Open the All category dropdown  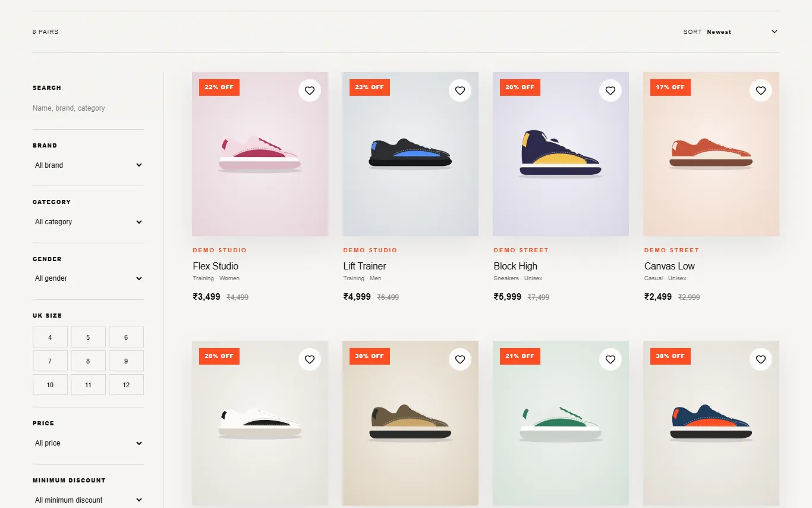[x=89, y=222]
